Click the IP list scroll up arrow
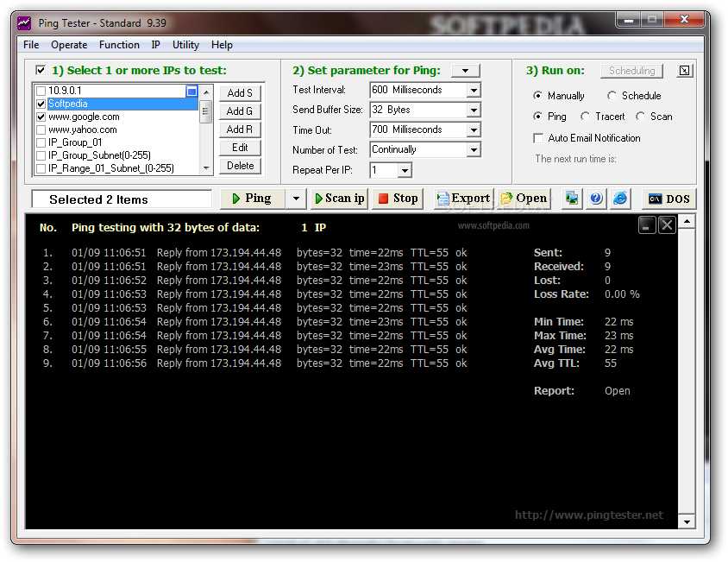Screen dimensions: 728x562 (206, 92)
